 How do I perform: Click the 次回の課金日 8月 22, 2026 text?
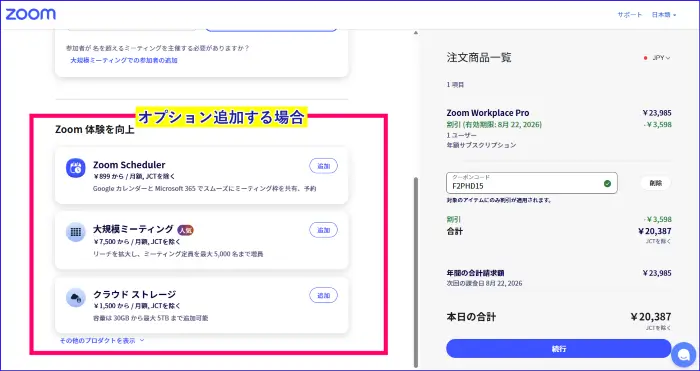point(484,283)
